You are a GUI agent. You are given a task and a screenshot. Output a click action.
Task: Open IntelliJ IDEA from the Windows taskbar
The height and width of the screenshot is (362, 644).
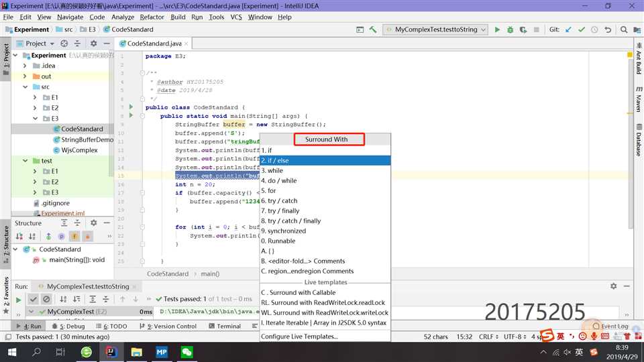111,352
